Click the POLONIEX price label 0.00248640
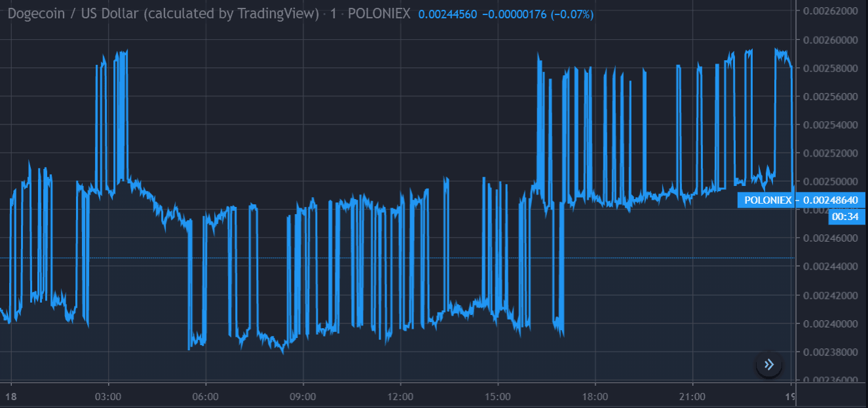The height and width of the screenshot is (408, 868). [801, 200]
